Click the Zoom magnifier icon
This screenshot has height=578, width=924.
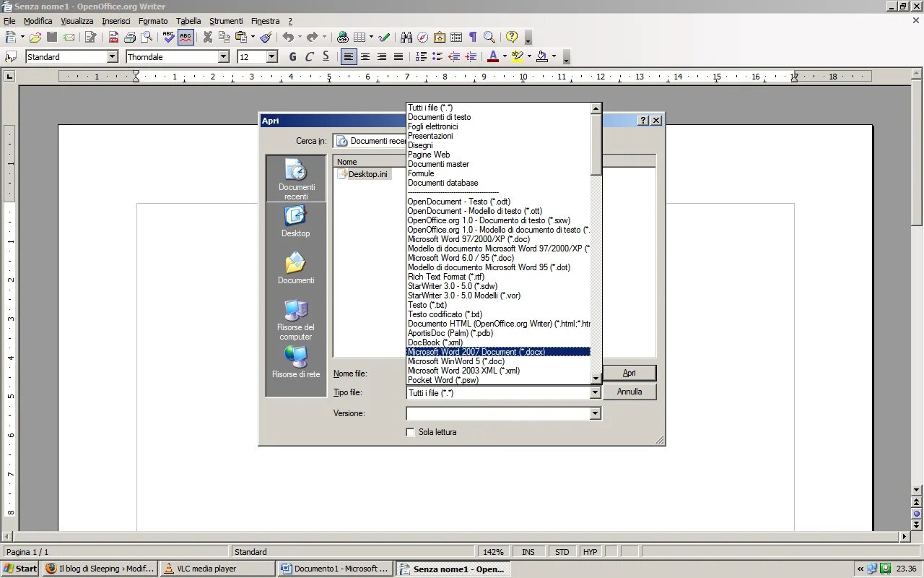point(489,37)
